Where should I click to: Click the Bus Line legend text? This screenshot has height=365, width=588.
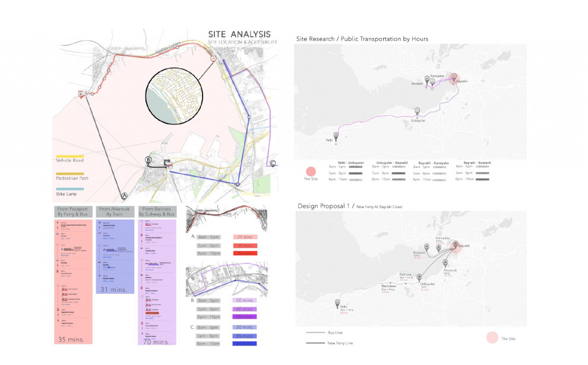click(x=335, y=333)
